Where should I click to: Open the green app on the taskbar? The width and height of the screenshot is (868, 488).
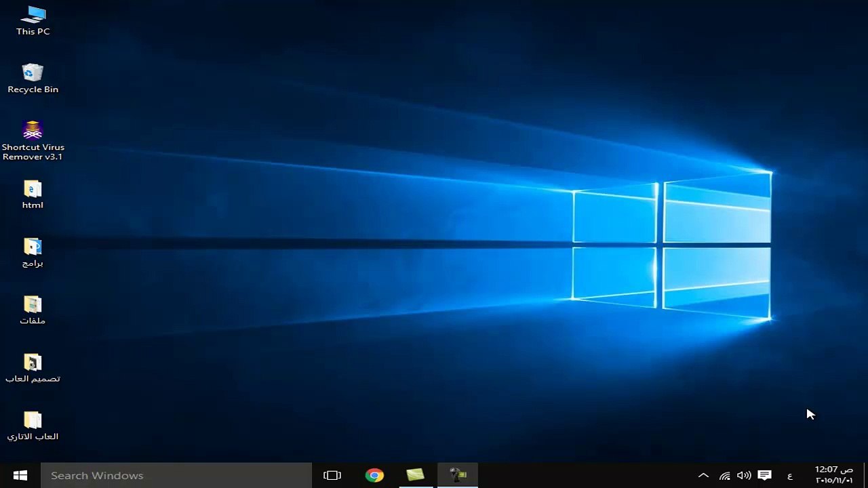tap(415, 475)
